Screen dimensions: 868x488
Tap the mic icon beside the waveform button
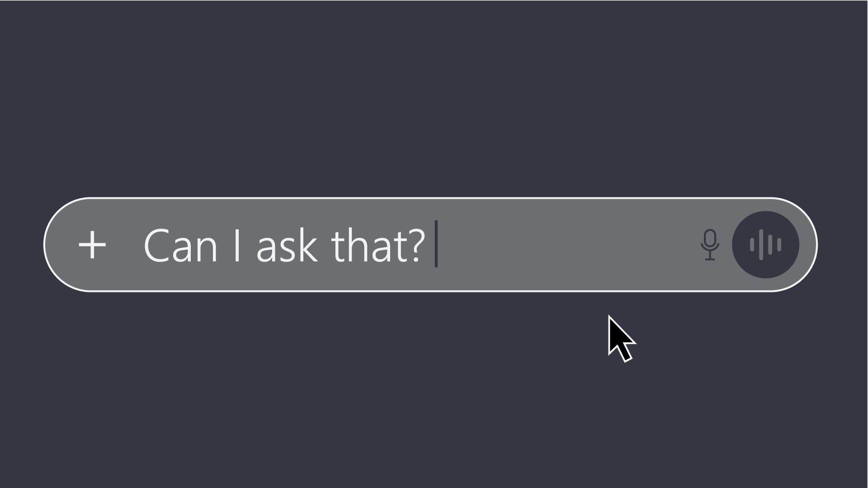coord(710,244)
